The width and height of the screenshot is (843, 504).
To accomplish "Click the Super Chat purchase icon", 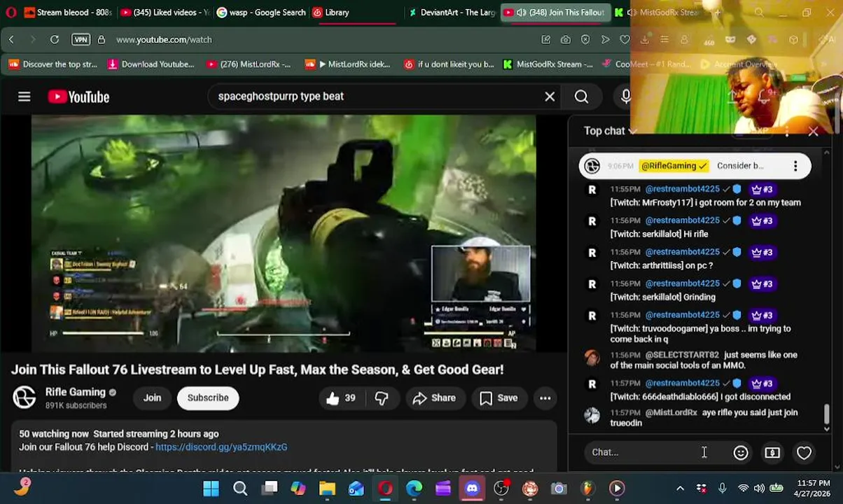I will click(x=772, y=453).
